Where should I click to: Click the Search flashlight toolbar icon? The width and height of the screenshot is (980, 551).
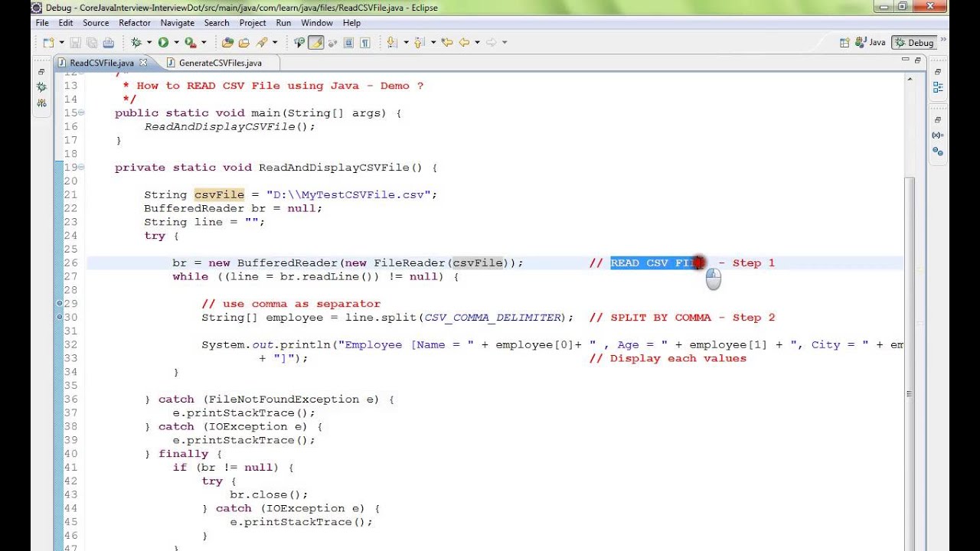point(262,43)
